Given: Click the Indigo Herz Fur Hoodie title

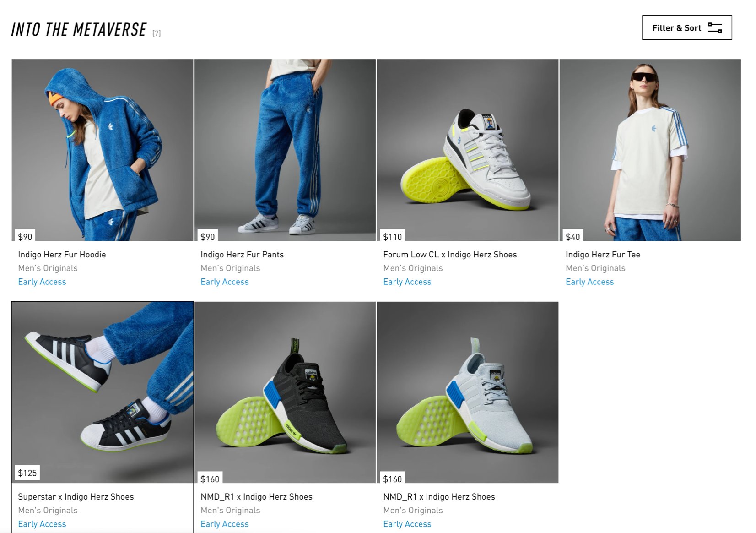Looking at the screenshot, I should click(62, 255).
